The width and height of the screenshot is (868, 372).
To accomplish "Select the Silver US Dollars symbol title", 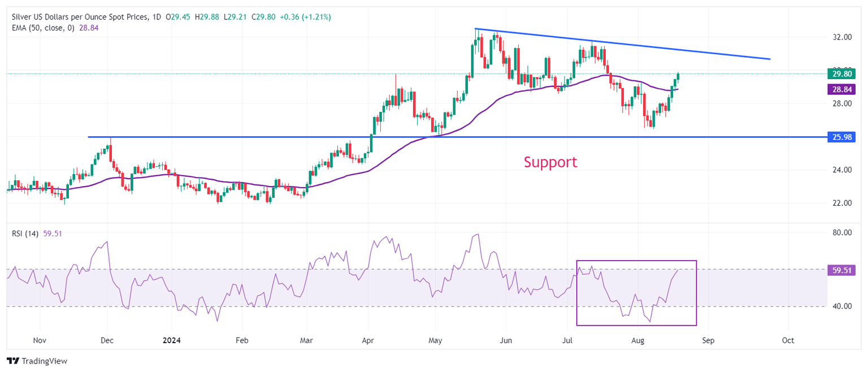I will (78, 18).
